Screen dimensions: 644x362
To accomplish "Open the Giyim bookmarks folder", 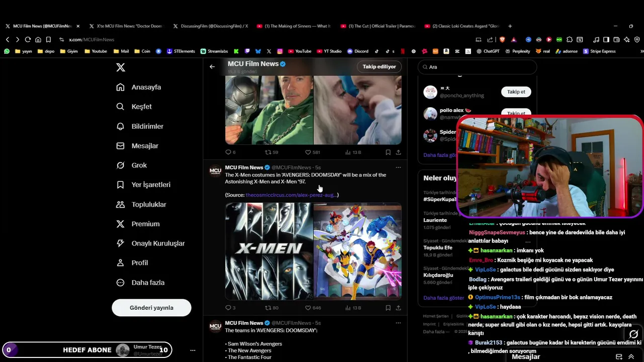I will pyautogui.click(x=68, y=51).
